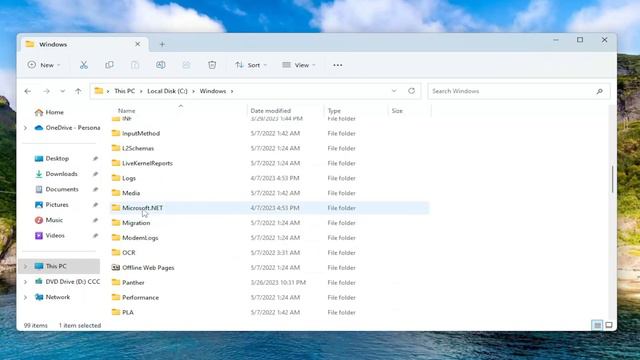Viewport: 640px width, 360px height.
Task: Open recent locations dropdown arrow
Action: tap(62, 91)
